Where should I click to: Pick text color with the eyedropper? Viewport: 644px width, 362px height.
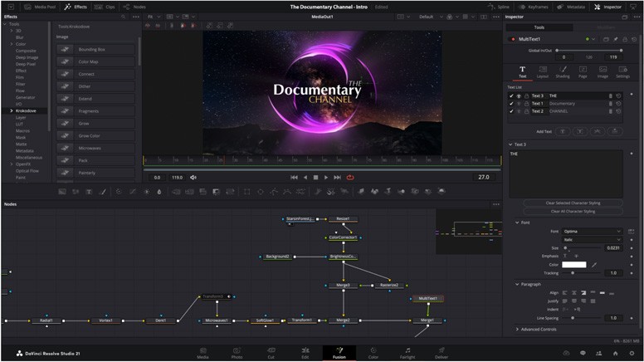point(594,265)
